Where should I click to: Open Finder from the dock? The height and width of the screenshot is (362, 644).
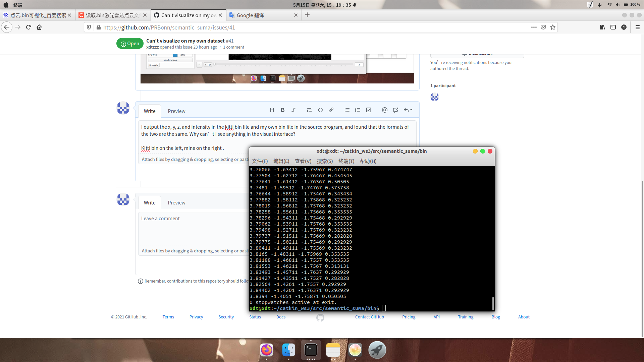pos(289,350)
